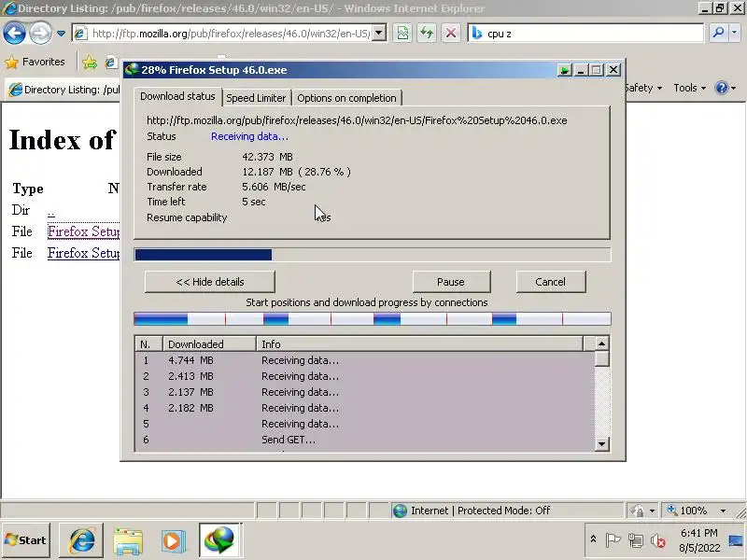Open the second Firefox Setup file link
The width and height of the screenshot is (747, 560).
83,253
